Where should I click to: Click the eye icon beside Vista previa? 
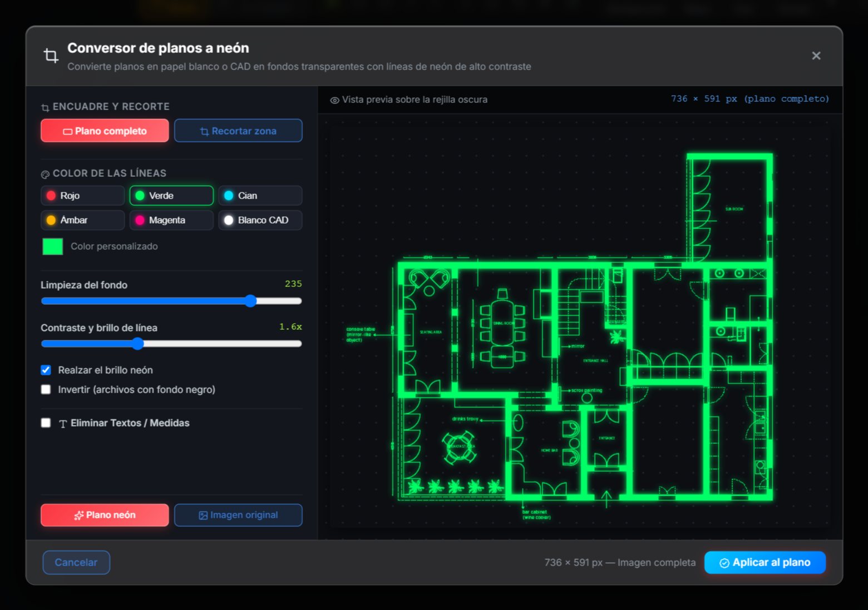point(334,100)
